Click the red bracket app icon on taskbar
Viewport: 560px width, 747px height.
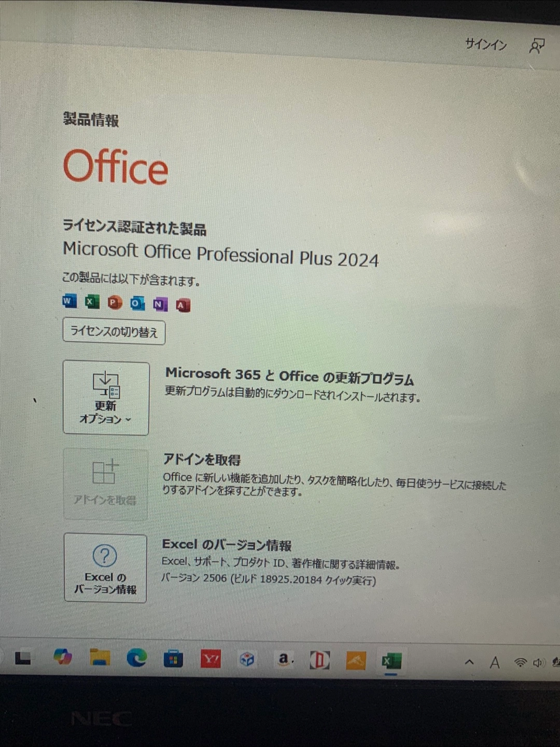(319, 660)
